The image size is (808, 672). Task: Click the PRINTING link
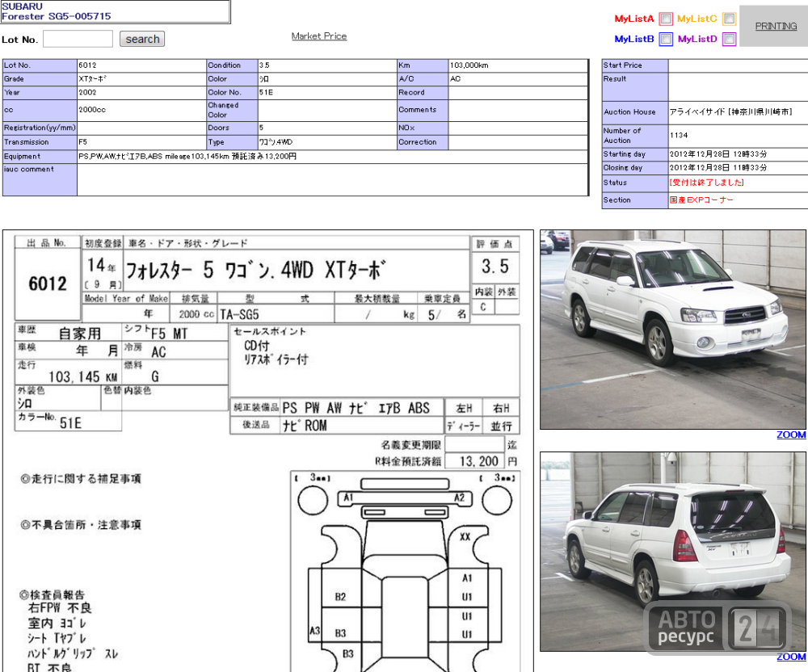776,27
